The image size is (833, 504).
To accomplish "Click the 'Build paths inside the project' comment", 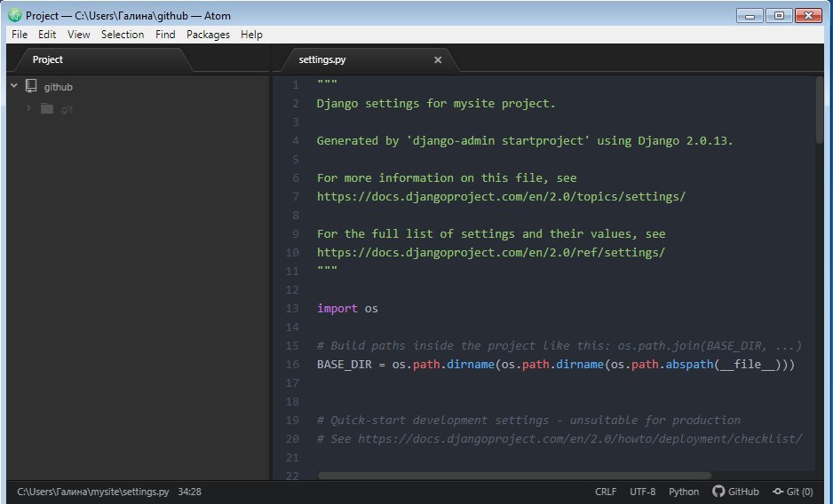I will 559,346.
